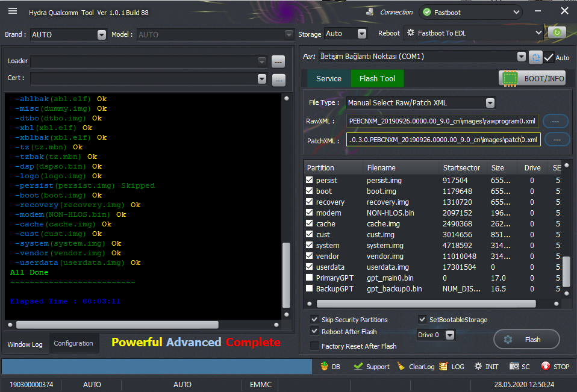Open the hamburger main menu

coord(13,11)
